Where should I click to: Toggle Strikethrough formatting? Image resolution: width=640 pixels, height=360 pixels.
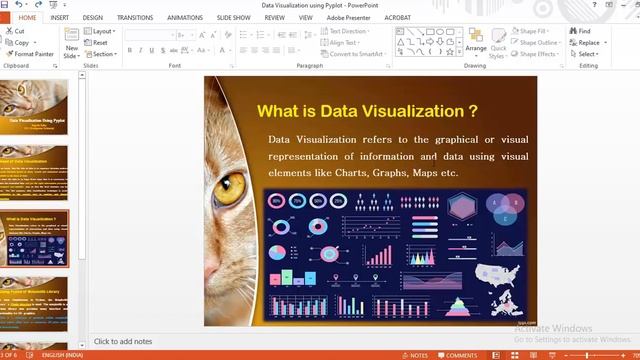[173, 50]
